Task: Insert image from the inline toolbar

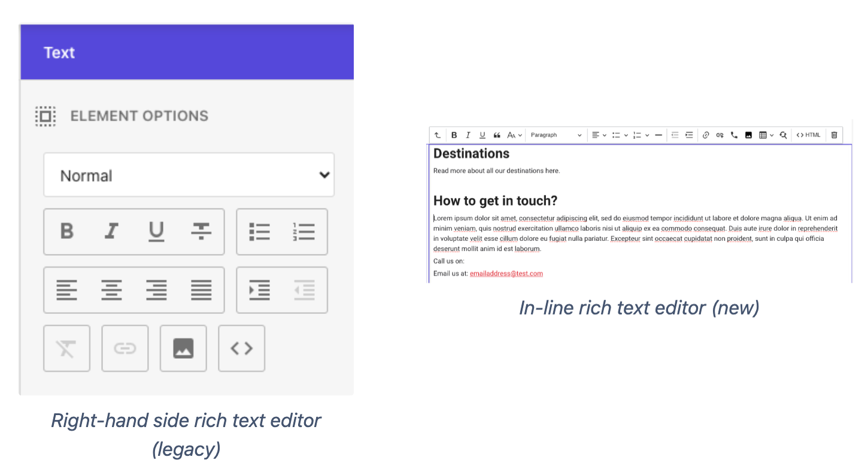Action: coord(748,135)
